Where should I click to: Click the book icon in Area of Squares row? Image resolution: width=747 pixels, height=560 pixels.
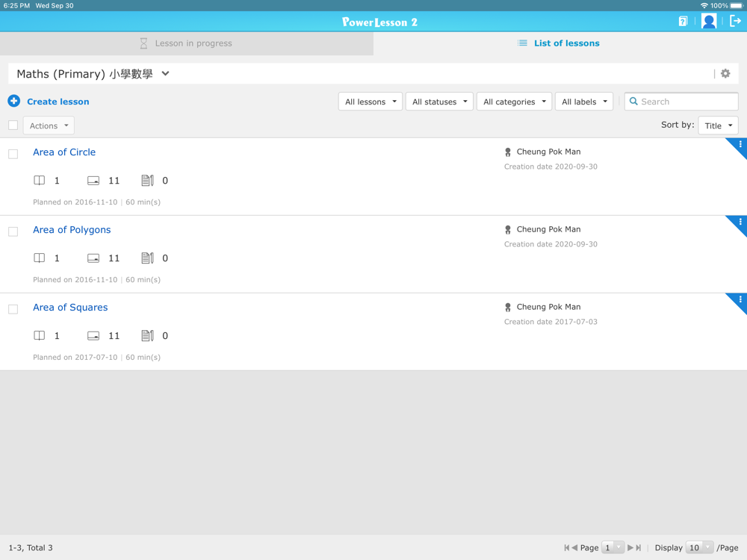[39, 336]
